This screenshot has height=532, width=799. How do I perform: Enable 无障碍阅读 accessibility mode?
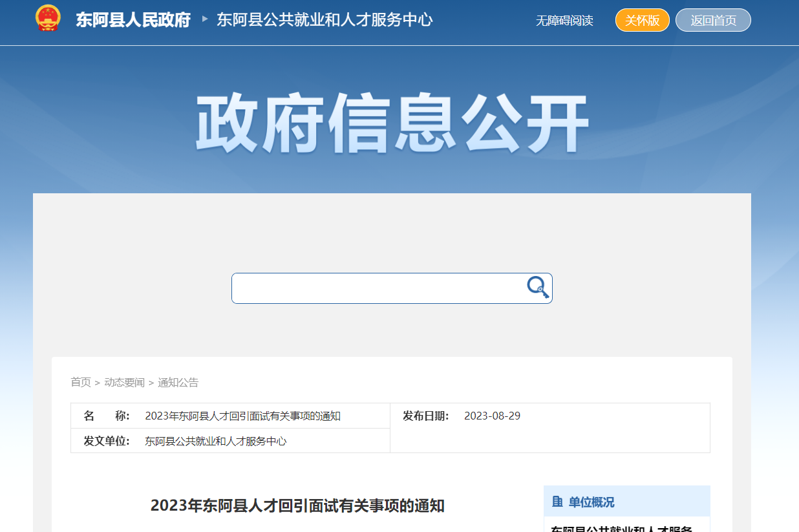(x=564, y=21)
